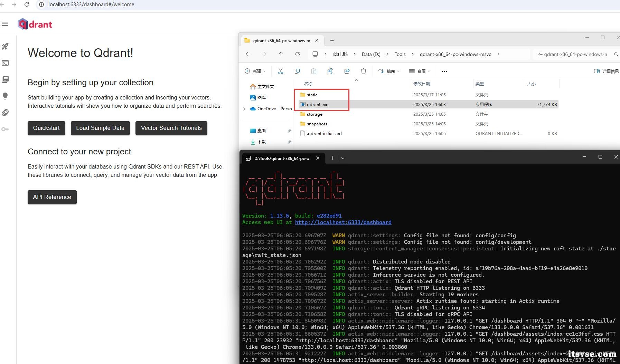Close the terminal tab
620x364 pixels.
pos(318,158)
